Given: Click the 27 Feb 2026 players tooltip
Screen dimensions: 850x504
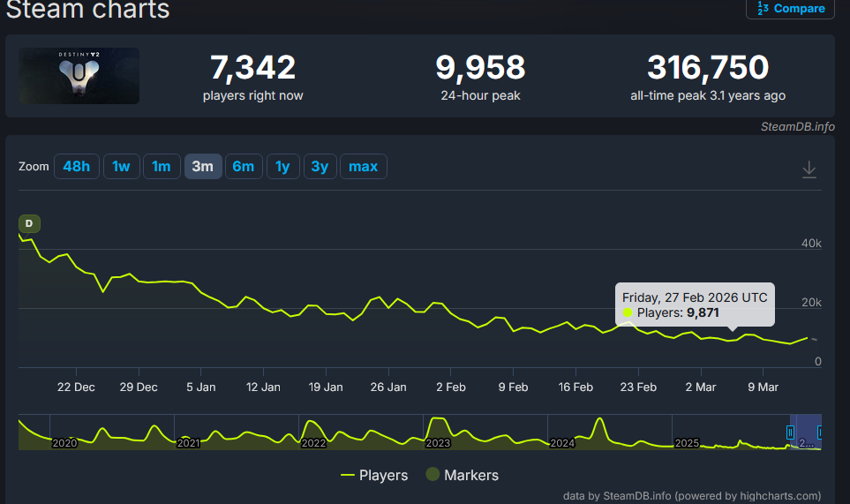Looking at the screenshot, I should click(x=695, y=305).
